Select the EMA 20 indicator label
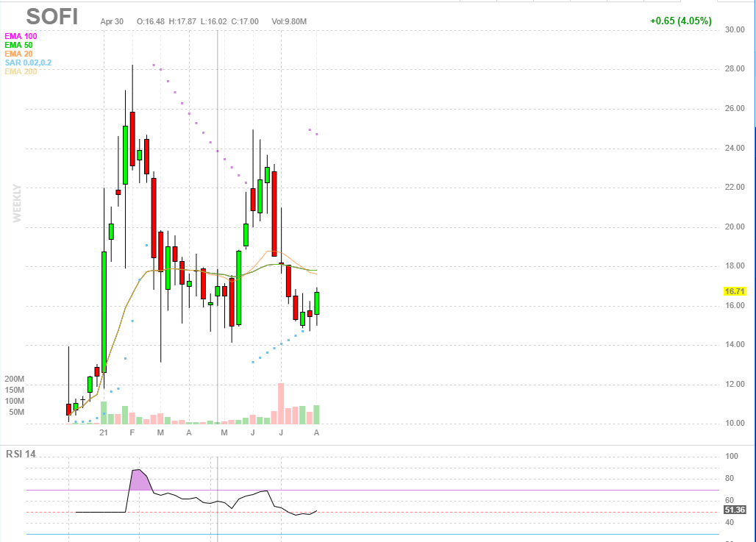The width and height of the screenshot is (756, 542). (19, 54)
